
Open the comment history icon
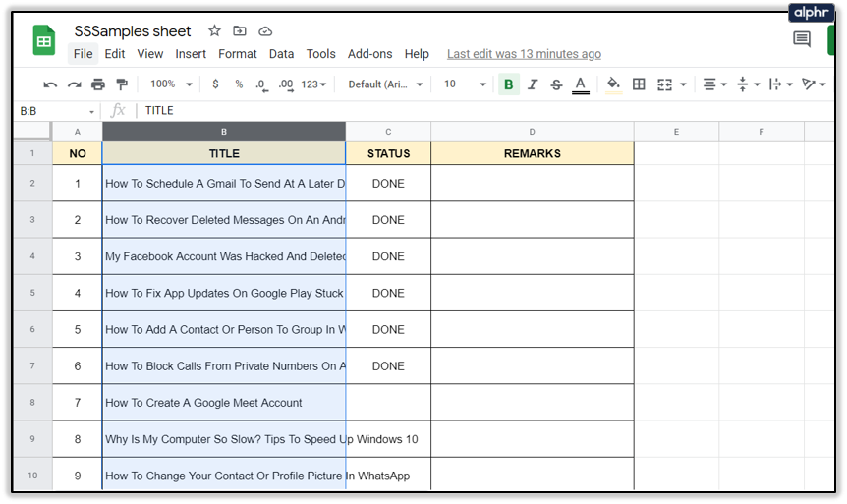click(802, 39)
